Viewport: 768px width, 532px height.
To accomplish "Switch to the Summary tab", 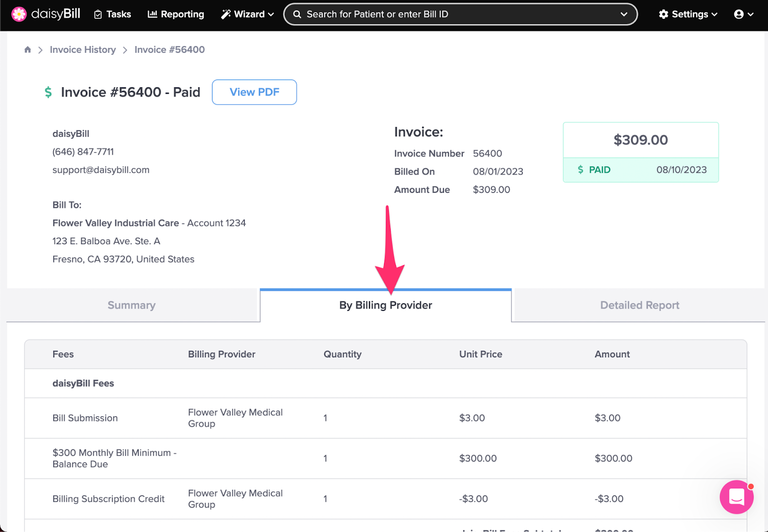I will 132,305.
